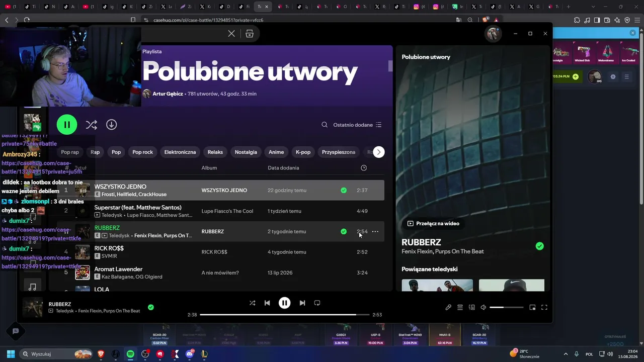Apply the Anime filter chip

pyautogui.click(x=276, y=152)
